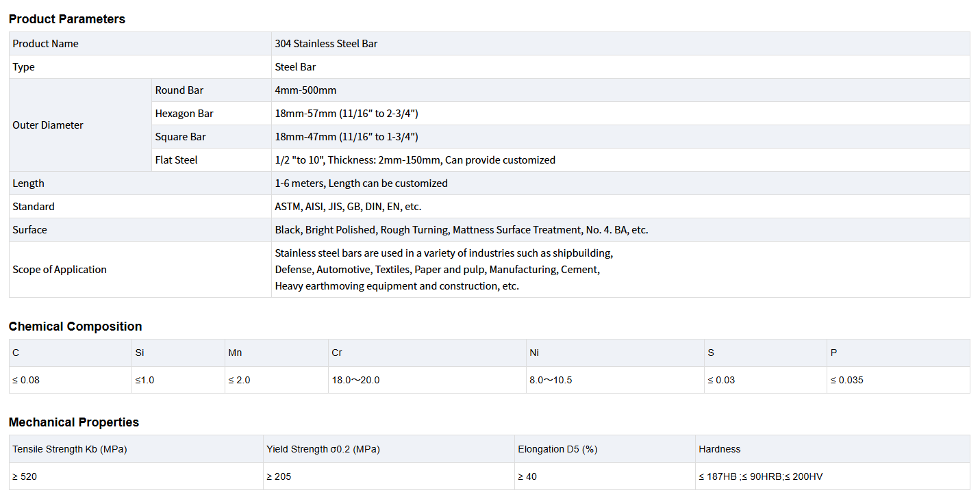Click the Flat Steel thickness description
Viewport: 980px width, 499px height.
click(414, 160)
